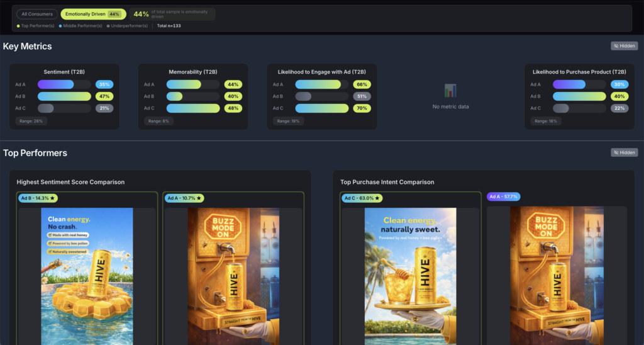Viewport: 644px width, 345px height.
Task: Click the Range: 26% label
Action: (x=31, y=121)
